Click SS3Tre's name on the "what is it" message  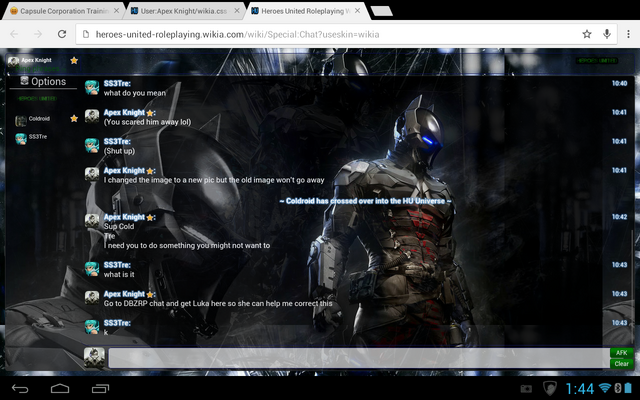(x=117, y=265)
